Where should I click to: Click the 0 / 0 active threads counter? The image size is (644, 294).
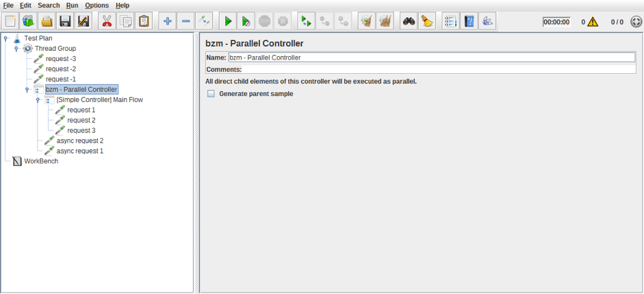[x=617, y=22]
